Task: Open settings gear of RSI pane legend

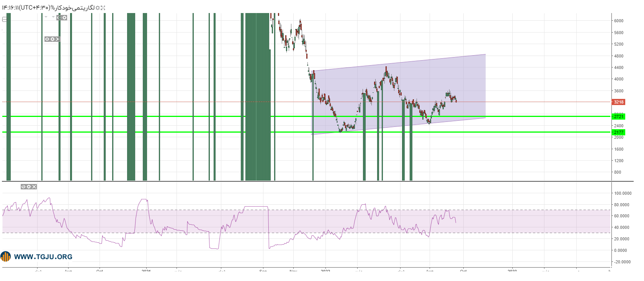Action: (29, 187)
